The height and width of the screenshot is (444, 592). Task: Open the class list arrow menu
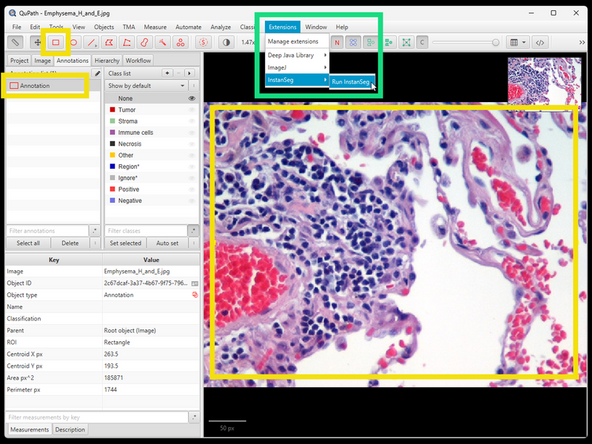tap(189, 73)
